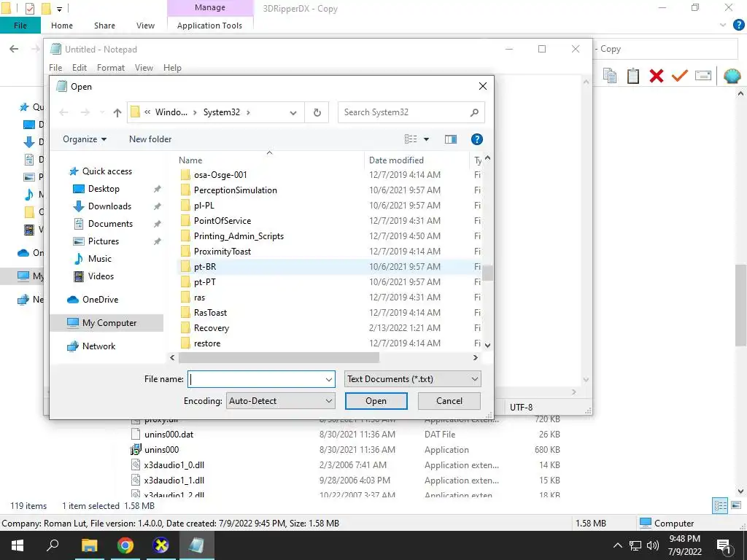The width and height of the screenshot is (747, 560).
Task: Open the Encoding Auto-Detect dropdown
Action: 281,401
